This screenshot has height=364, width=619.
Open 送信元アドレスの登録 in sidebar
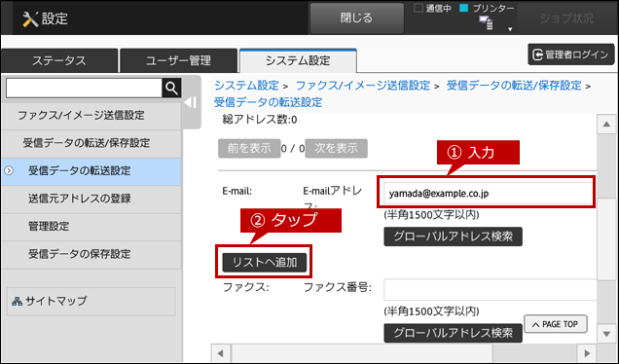[x=91, y=199]
